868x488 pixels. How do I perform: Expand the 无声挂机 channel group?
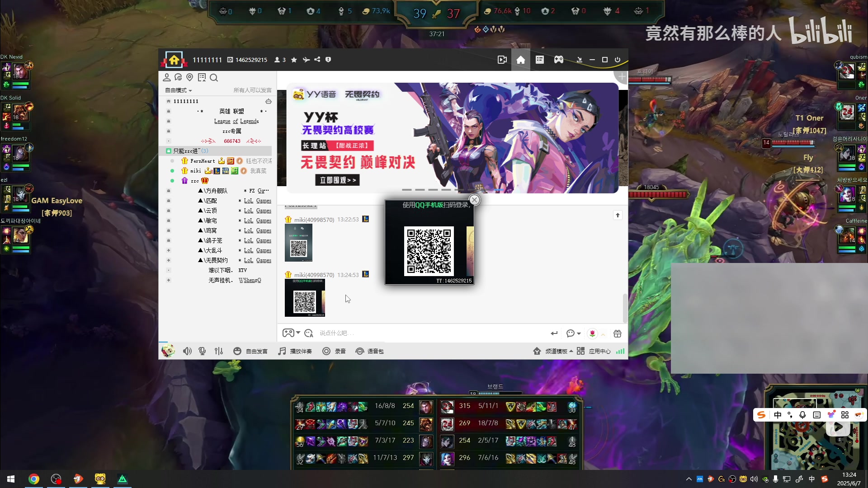(x=169, y=280)
